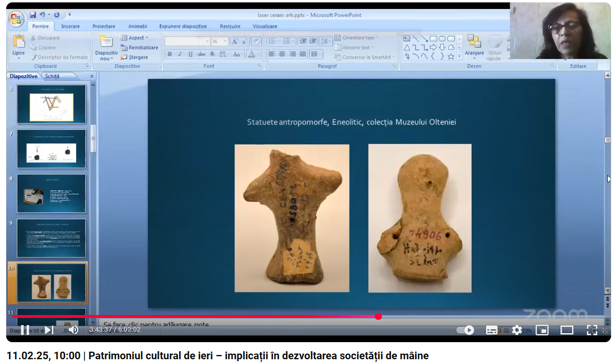Open the font size 36 dropdown
Image resolution: width=612 pixels, height=364 pixels.
click(220, 41)
